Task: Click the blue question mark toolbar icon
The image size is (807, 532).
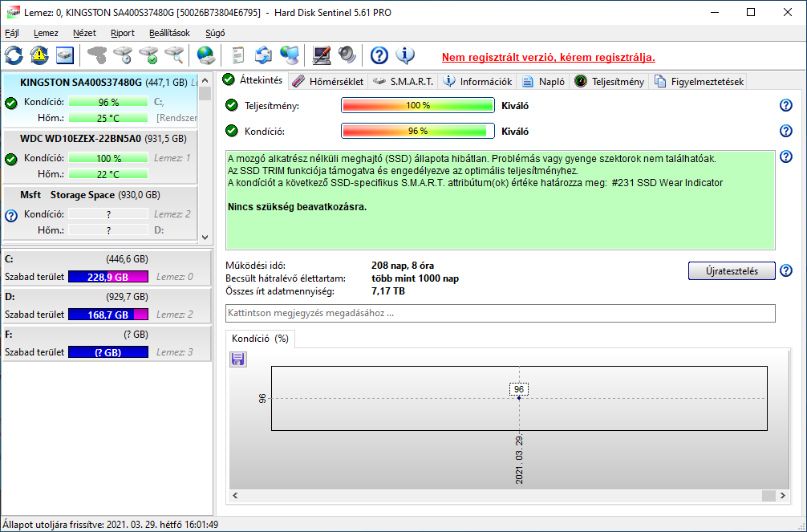Action: pos(379,55)
